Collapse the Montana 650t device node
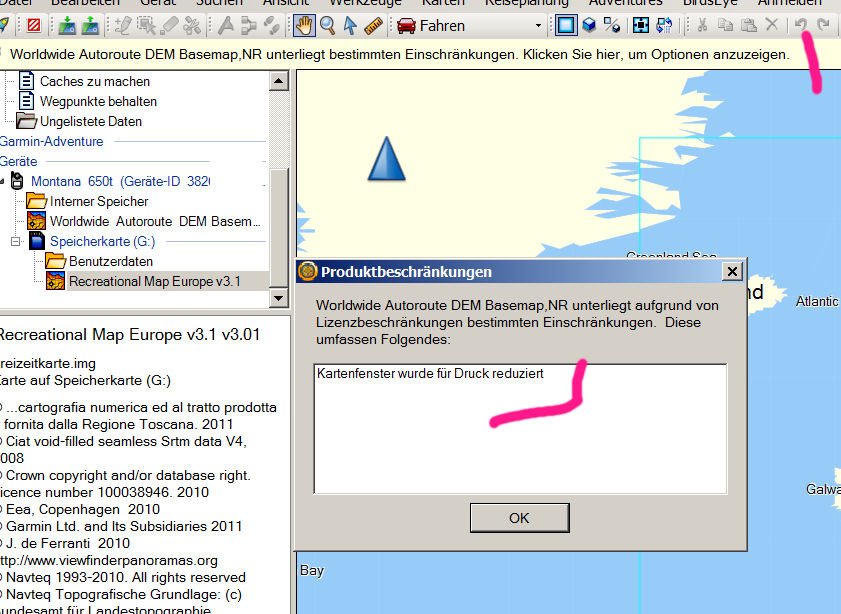 tap(3, 182)
